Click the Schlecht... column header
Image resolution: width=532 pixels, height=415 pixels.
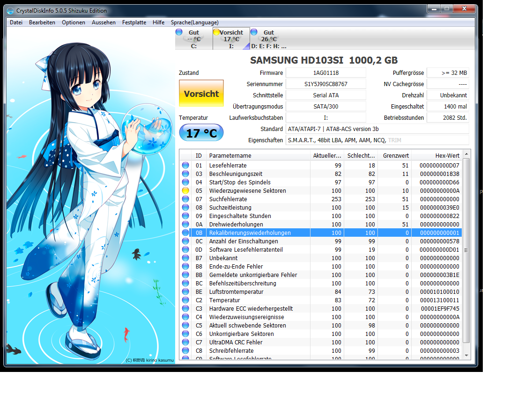tap(361, 155)
